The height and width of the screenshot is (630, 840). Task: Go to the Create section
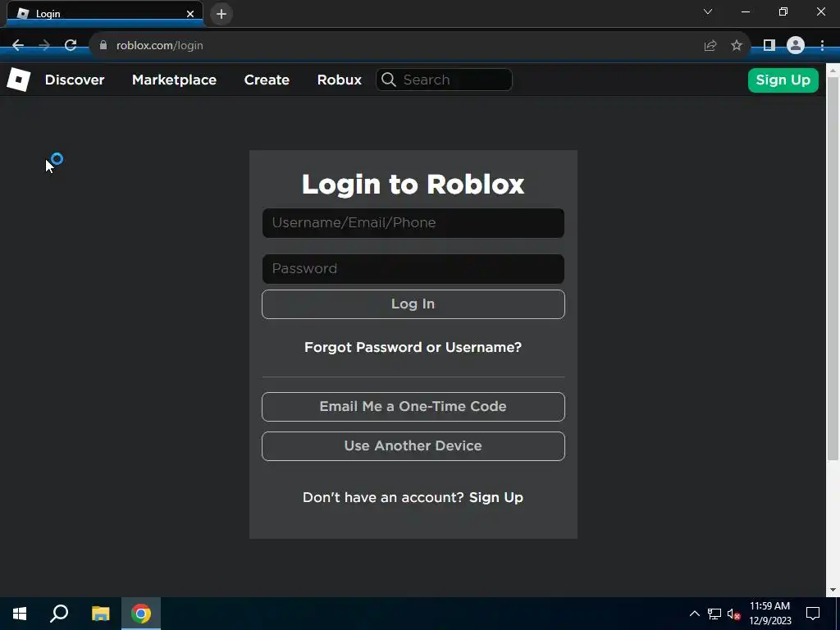267,80
